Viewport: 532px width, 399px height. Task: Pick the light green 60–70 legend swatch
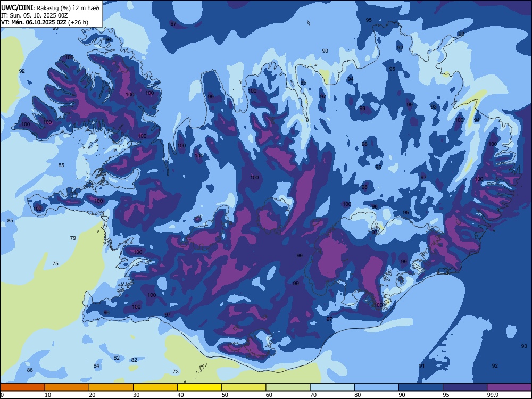[x=288, y=387]
